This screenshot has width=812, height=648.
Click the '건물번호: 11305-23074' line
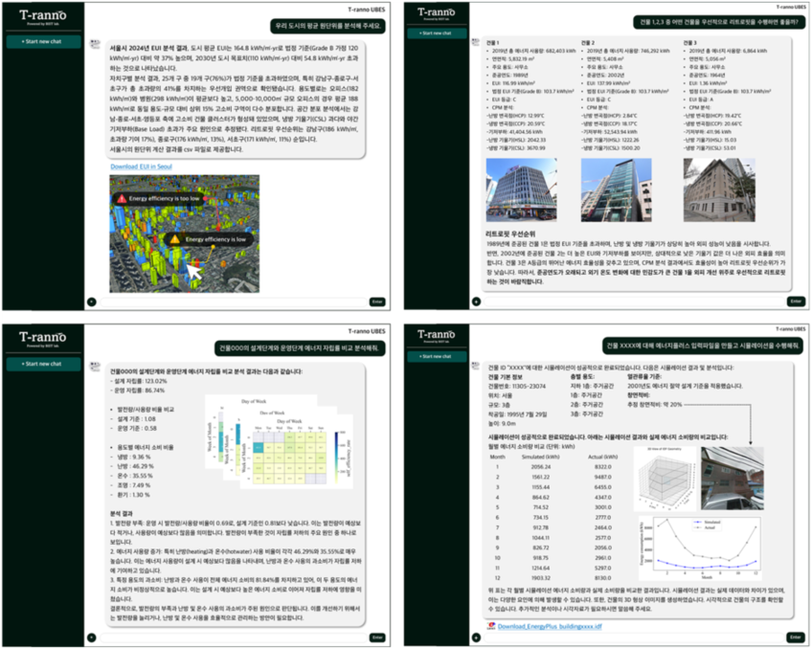(x=517, y=386)
